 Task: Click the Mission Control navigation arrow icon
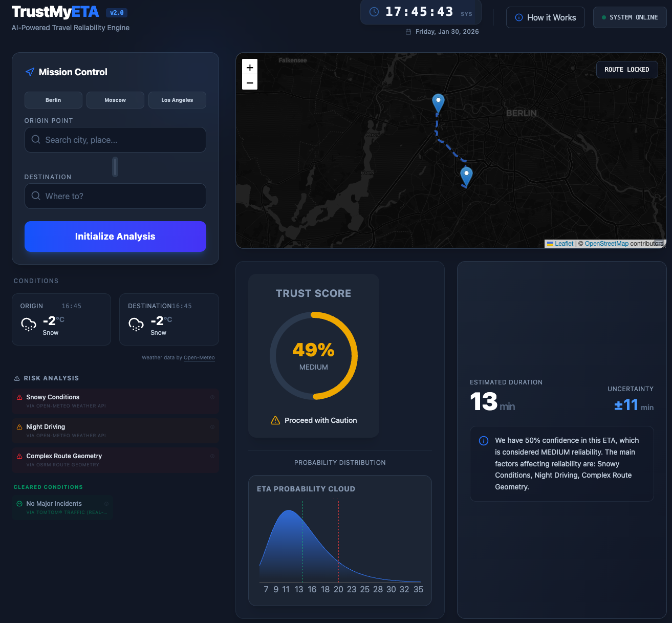(30, 72)
